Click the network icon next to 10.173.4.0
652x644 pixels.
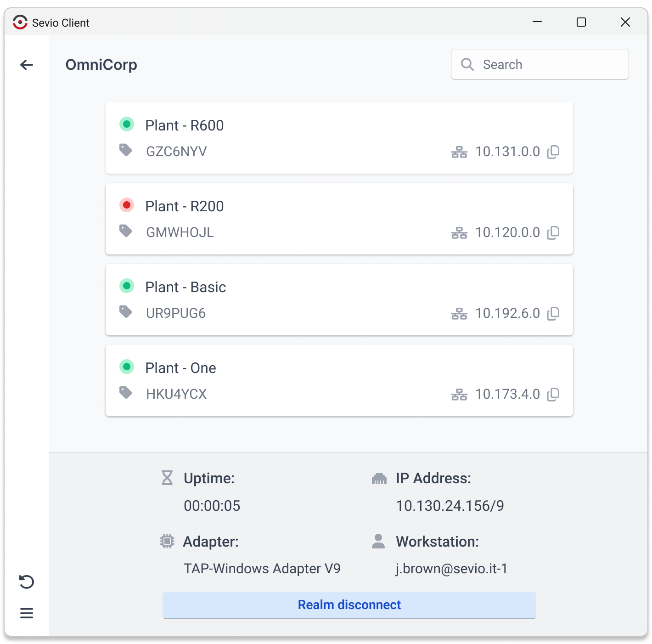(x=459, y=395)
